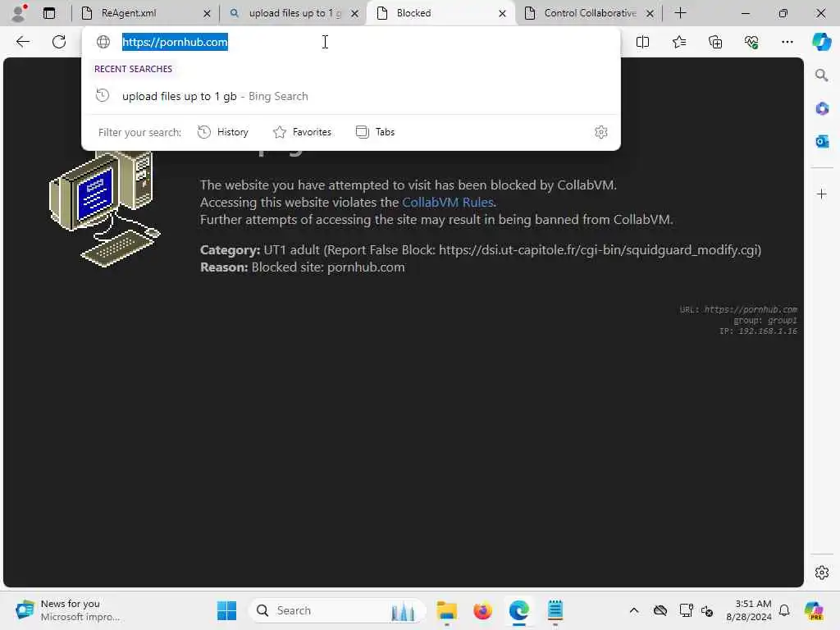This screenshot has width=840, height=630.
Task: Open Copilot preview in taskbar
Action: tap(814, 610)
